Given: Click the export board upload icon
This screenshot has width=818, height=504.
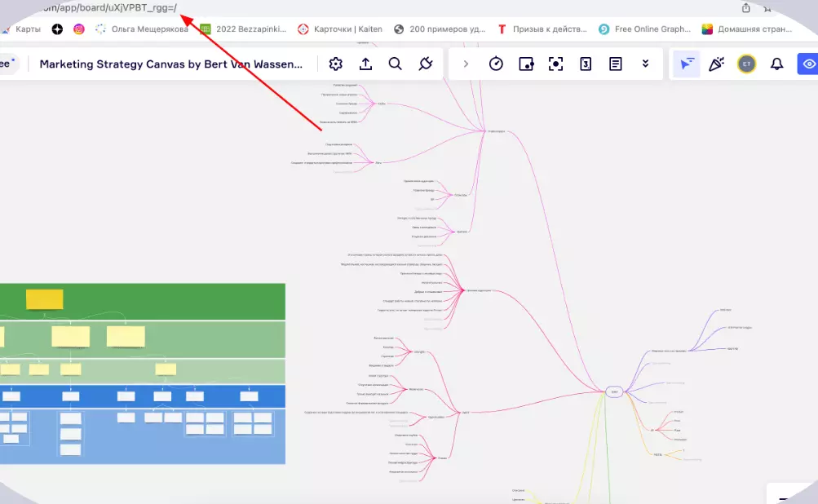Looking at the screenshot, I should click(365, 64).
